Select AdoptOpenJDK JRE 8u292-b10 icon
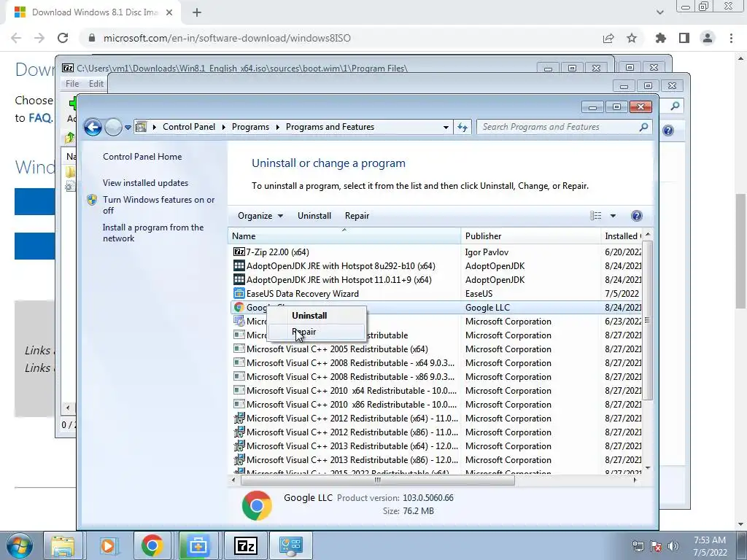The image size is (747, 560). [x=239, y=265]
